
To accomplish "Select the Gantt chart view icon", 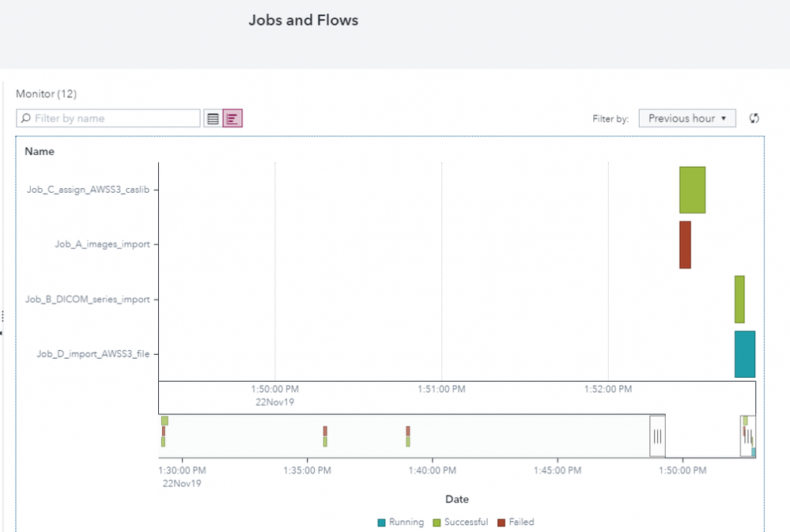I will click(x=232, y=119).
